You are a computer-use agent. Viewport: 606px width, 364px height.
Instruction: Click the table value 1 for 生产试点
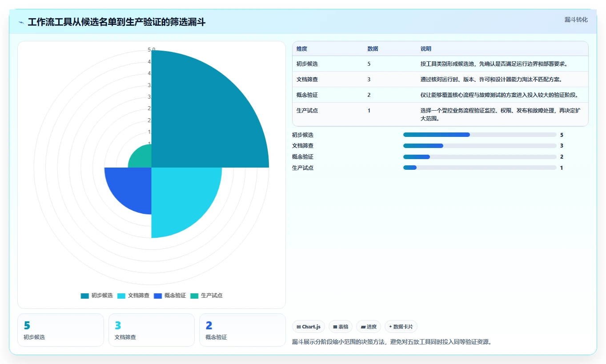click(369, 111)
